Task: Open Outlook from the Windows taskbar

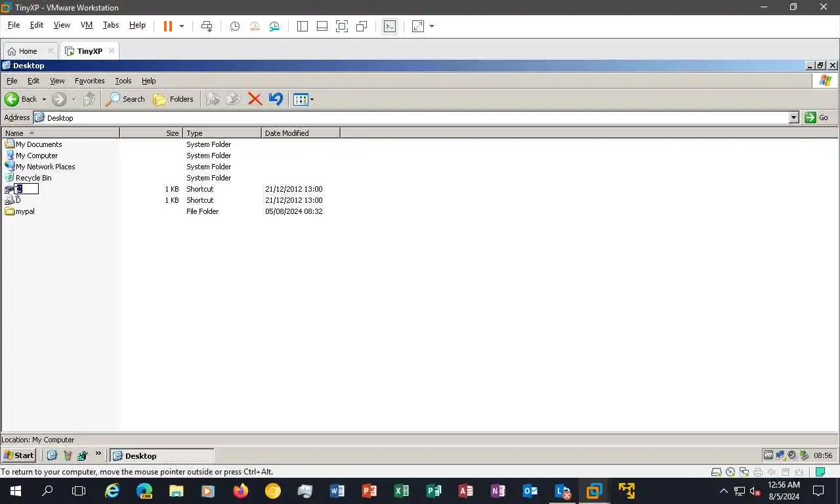Action: [530, 490]
